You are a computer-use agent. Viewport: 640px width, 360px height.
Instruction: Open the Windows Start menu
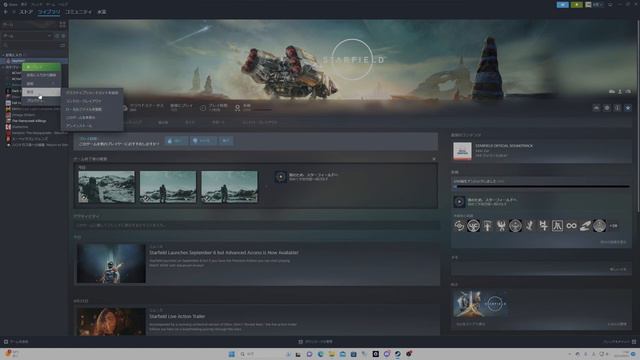coord(232,354)
